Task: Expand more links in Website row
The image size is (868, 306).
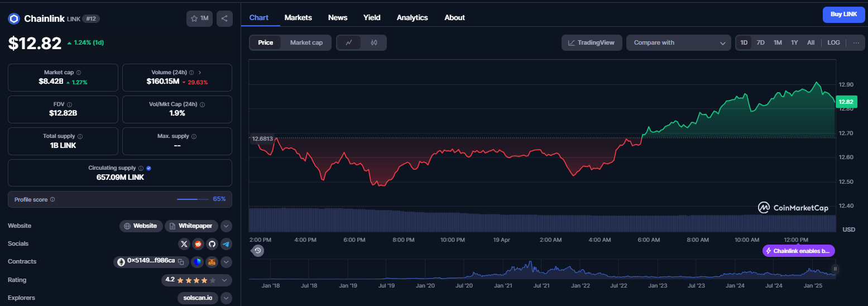Action: click(x=226, y=226)
